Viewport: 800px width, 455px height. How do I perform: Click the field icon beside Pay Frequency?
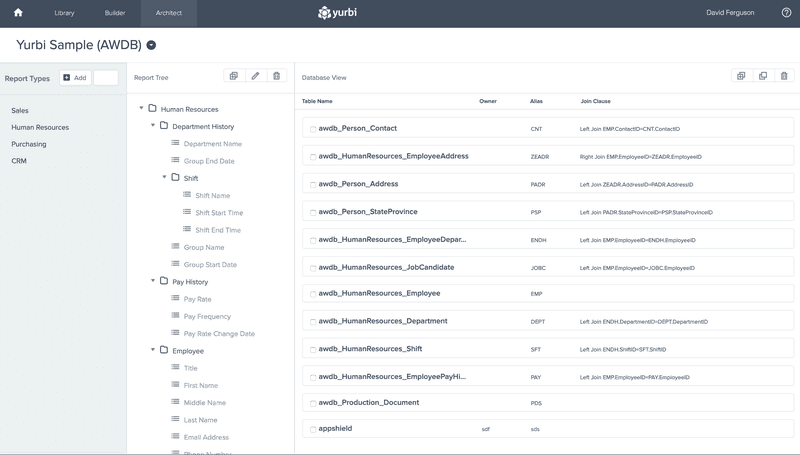175,315
